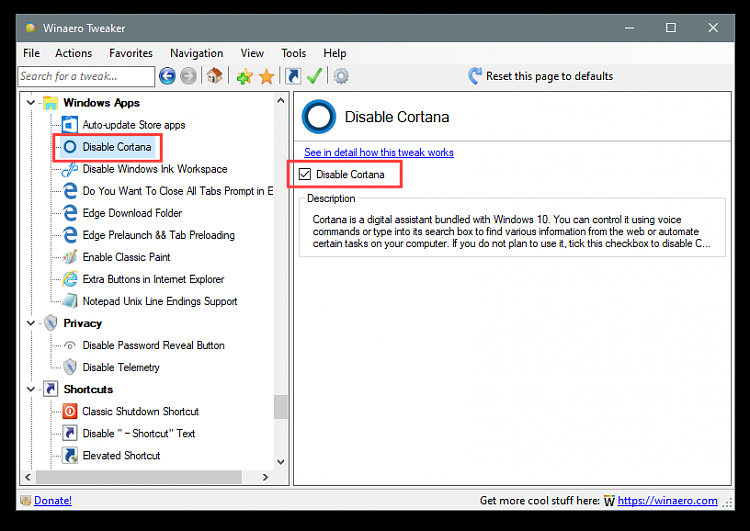The height and width of the screenshot is (531, 750).
Task: Select Notepad Unix Line Endings Support text
Action: pyautogui.click(x=160, y=301)
